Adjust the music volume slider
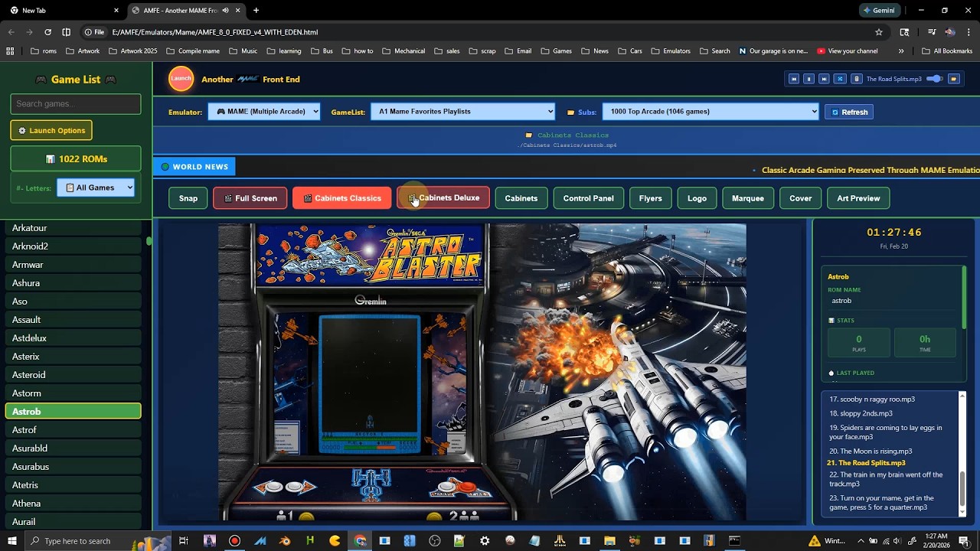This screenshot has height=551, width=980. 935,79
